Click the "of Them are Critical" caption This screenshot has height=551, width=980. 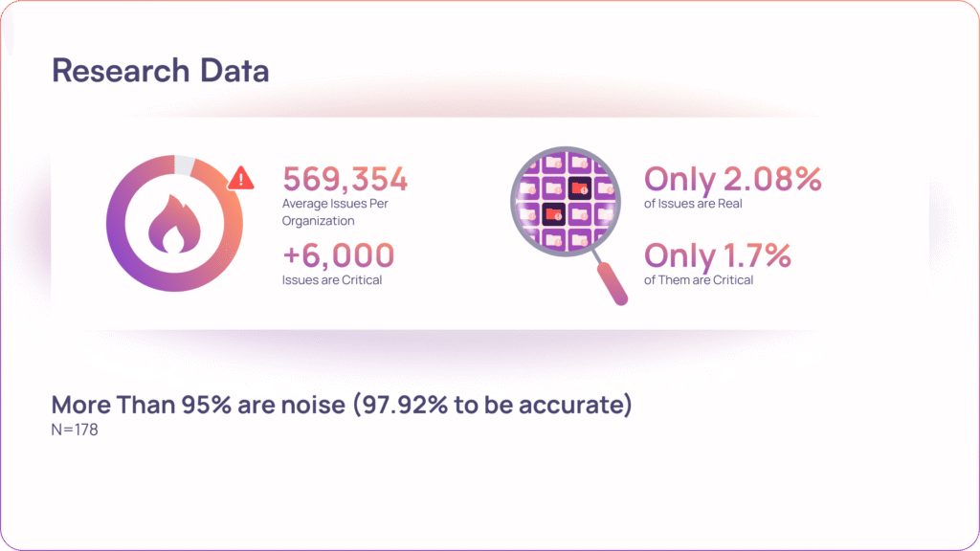[699, 280]
